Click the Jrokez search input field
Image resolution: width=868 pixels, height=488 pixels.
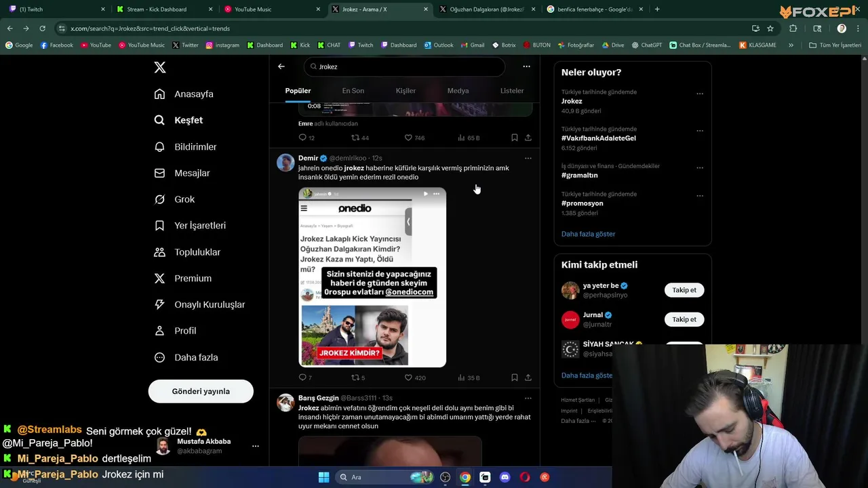pyautogui.click(x=405, y=66)
